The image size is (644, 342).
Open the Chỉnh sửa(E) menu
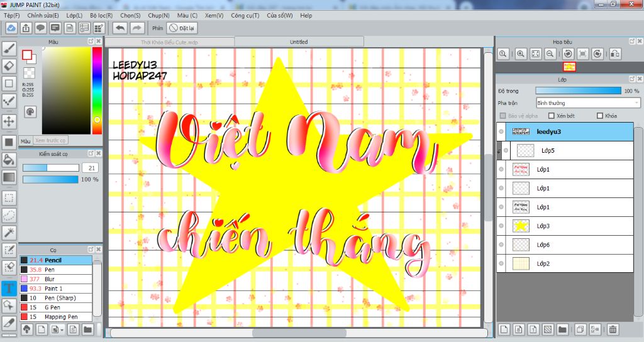(x=43, y=15)
